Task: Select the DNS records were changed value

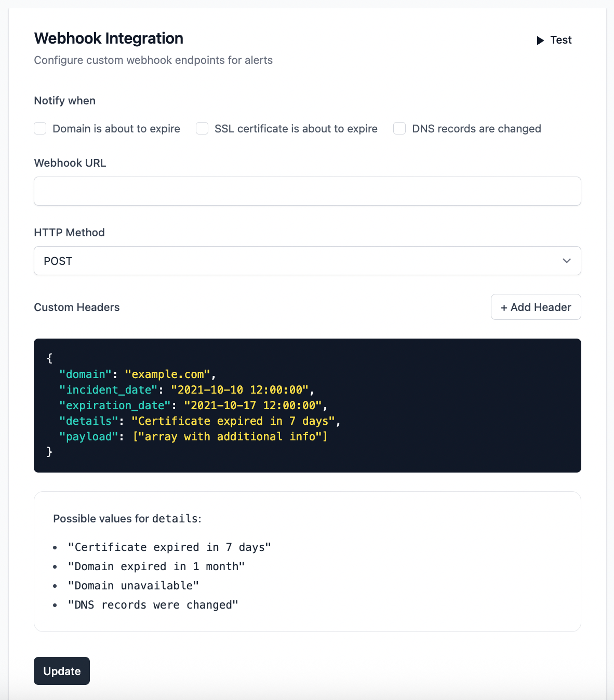Action: (153, 604)
